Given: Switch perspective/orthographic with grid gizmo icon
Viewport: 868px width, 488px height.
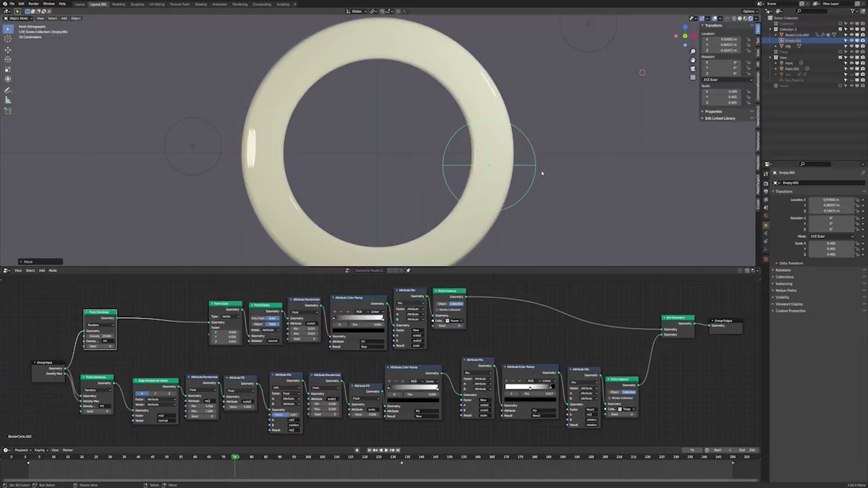Looking at the screenshot, I should point(692,77).
